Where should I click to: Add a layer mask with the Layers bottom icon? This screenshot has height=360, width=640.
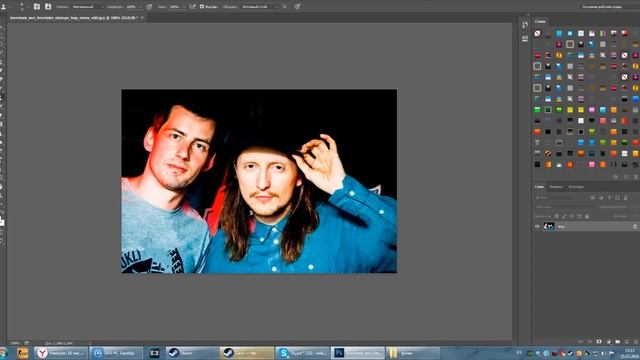(x=599, y=342)
